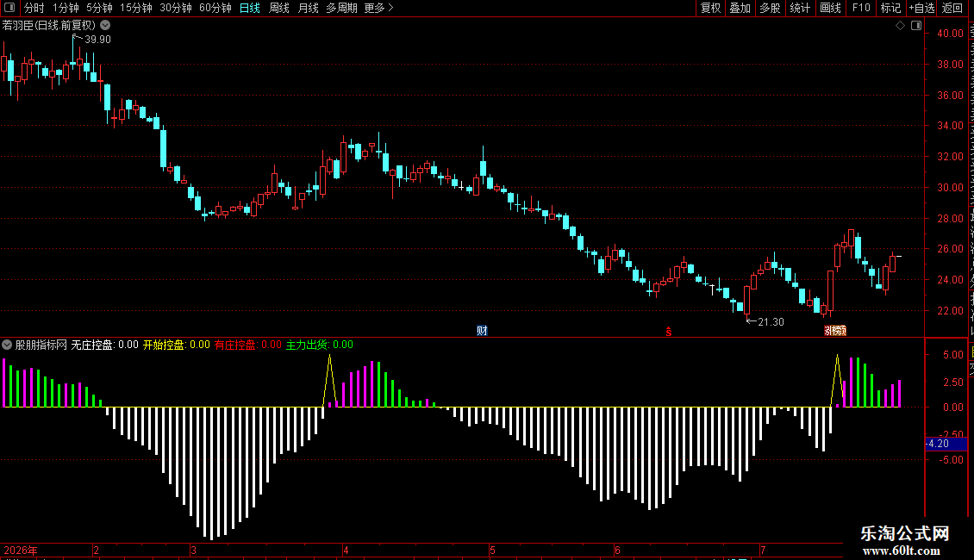Expand the 更多 periods menu

pos(378,8)
